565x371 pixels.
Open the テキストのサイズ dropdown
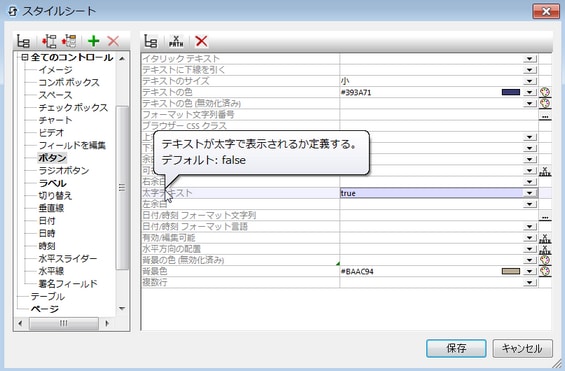click(x=529, y=81)
